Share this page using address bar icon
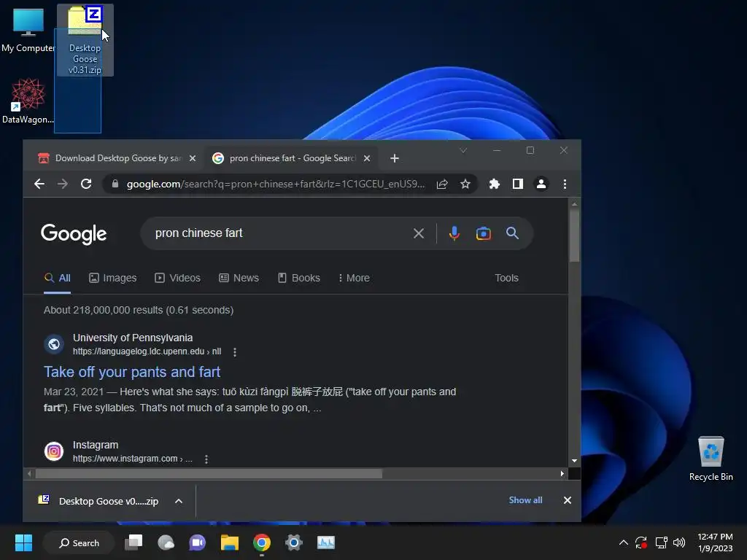747x560 pixels. click(x=442, y=184)
